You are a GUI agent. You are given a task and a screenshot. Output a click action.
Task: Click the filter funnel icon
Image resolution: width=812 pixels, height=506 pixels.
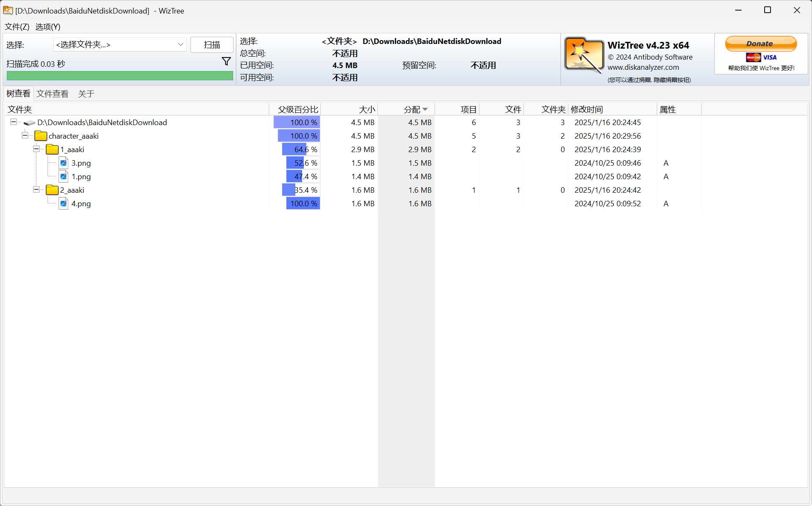(x=226, y=62)
